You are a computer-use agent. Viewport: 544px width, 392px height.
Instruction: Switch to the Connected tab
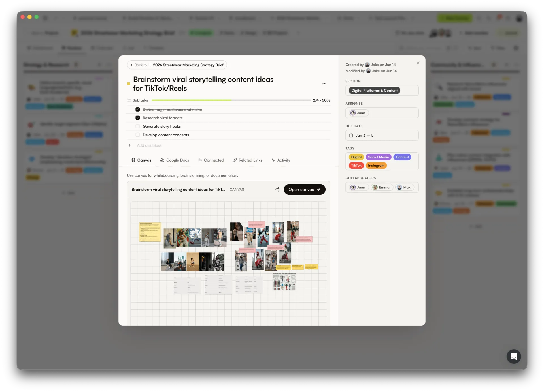click(211, 160)
